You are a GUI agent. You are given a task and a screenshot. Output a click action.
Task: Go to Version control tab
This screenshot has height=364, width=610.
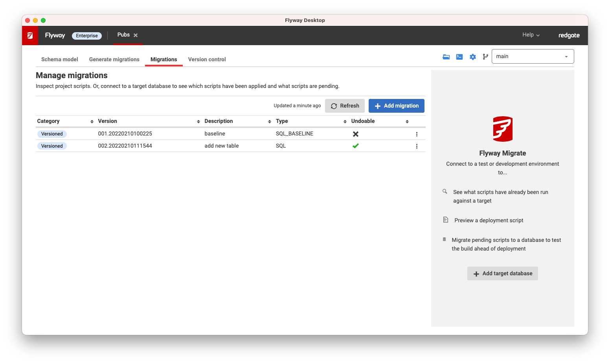pyautogui.click(x=207, y=59)
